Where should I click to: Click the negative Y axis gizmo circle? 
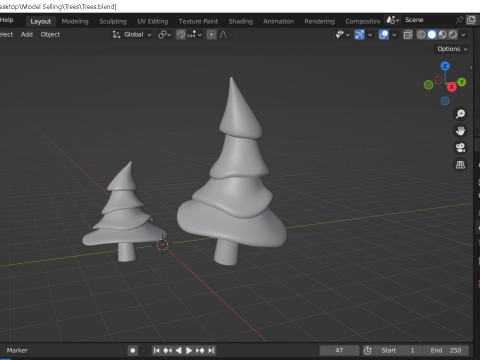pyautogui.click(x=428, y=85)
